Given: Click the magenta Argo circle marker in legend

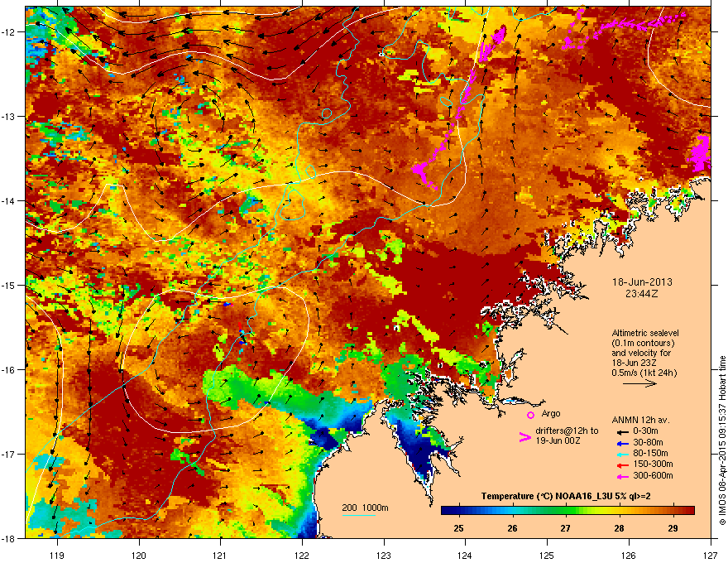Looking at the screenshot, I should pos(530,415).
